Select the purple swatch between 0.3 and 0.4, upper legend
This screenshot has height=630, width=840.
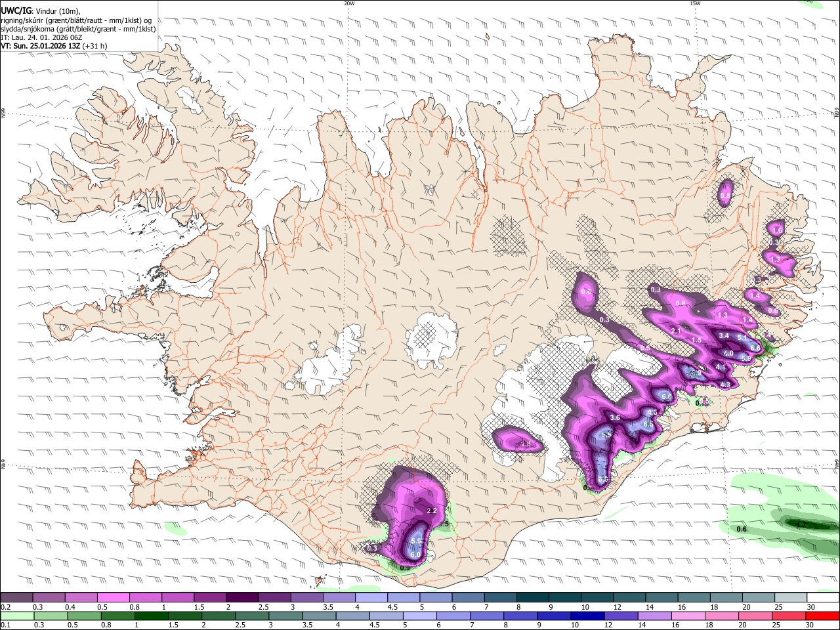(49, 597)
